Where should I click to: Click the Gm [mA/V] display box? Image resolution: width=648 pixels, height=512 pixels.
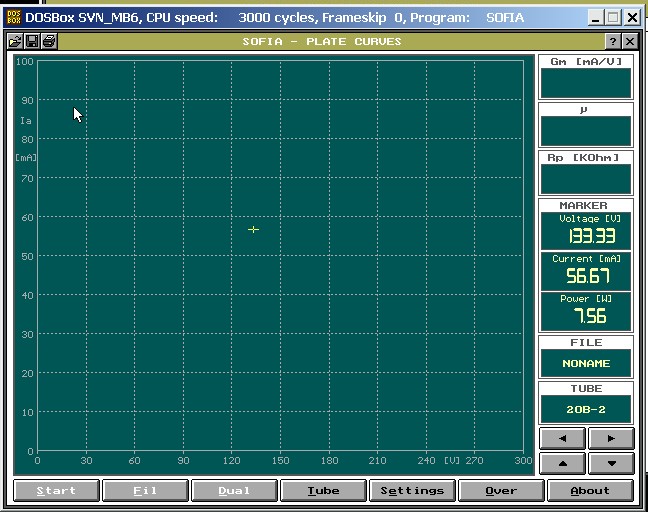click(586, 83)
